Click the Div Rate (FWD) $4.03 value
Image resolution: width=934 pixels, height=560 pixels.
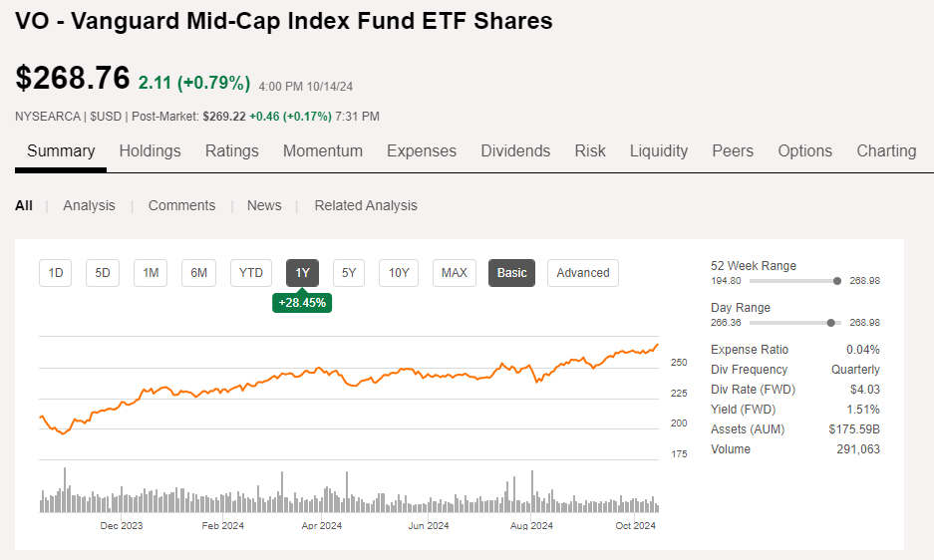[x=865, y=390]
